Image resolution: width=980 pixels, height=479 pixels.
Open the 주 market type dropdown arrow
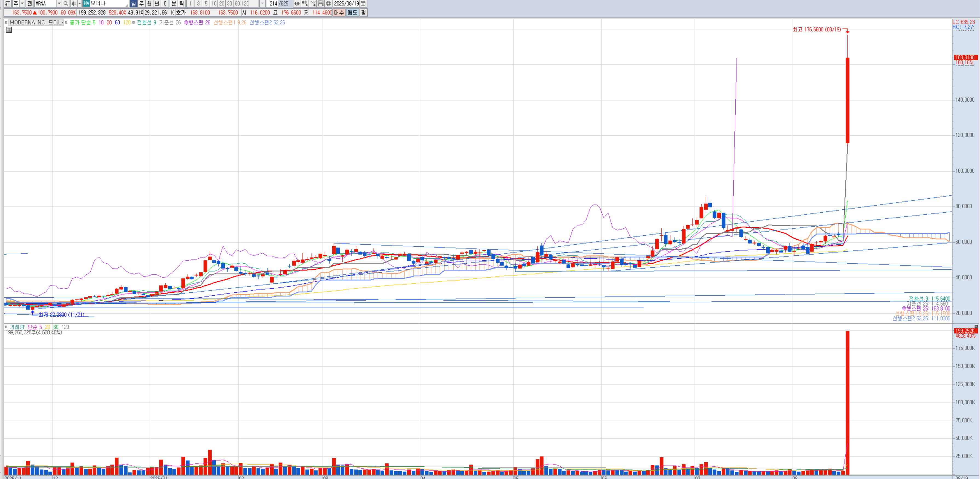click(22, 4)
